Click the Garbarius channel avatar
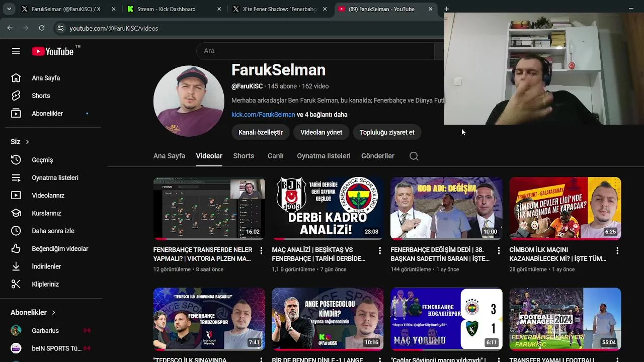The width and height of the screenshot is (644, 362). (16, 330)
